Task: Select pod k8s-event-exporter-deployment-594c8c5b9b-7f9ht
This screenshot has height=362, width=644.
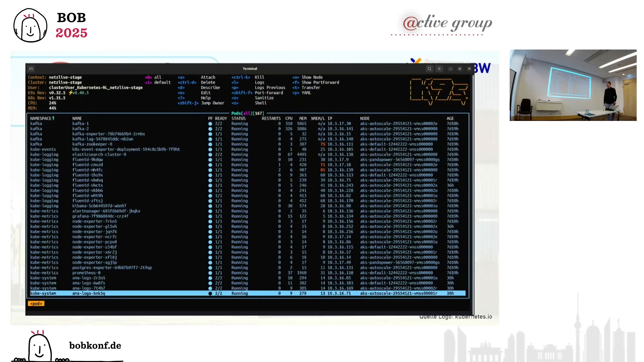Action: point(248,149)
